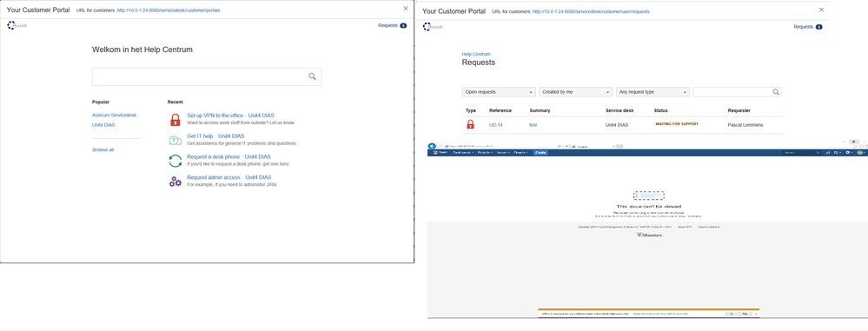Open the test summary link

pos(533,125)
